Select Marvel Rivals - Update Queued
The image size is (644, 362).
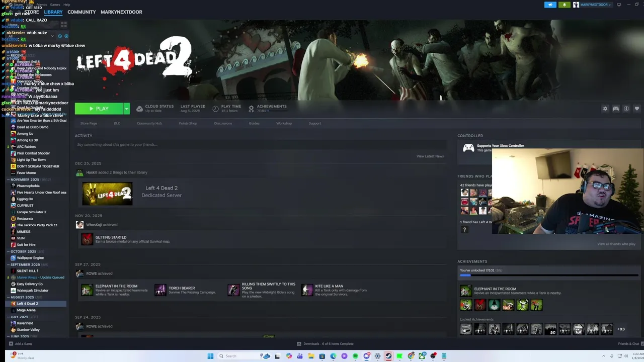click(40, 278)
